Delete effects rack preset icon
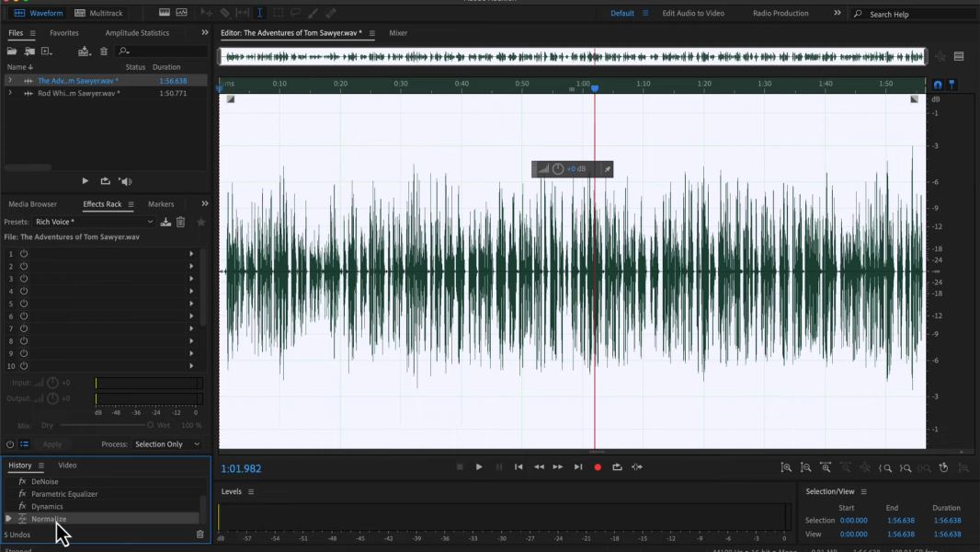Screen dimensions: 980x552 tap(180, 222)
